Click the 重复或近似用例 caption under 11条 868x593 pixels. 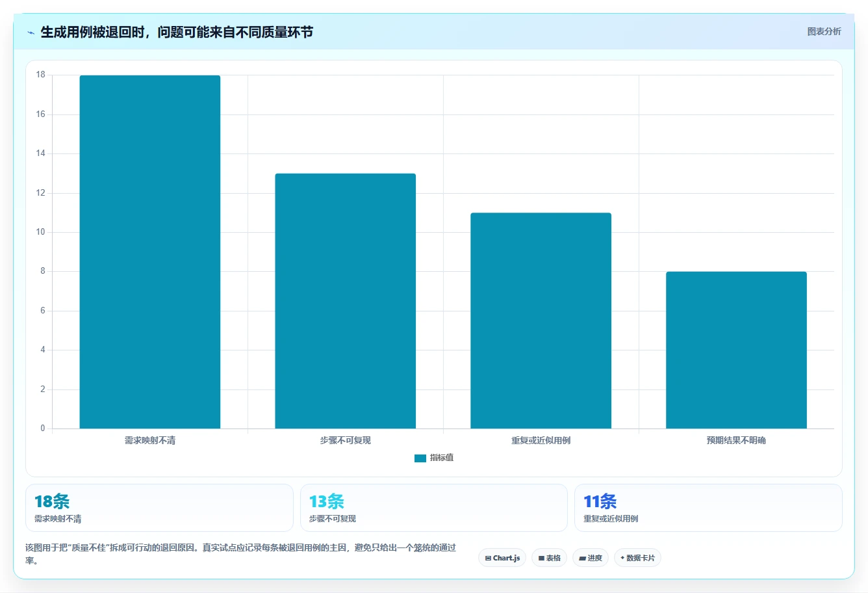point(611,519)
